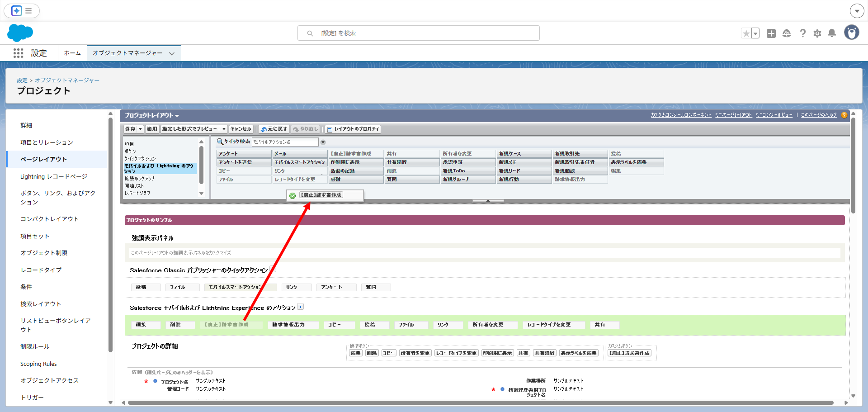Image resolution: width=868 pixels, height=412 pixels.
Task: Click the 表示ラベルを編集 palette action
Action: [x=636, y=162]
